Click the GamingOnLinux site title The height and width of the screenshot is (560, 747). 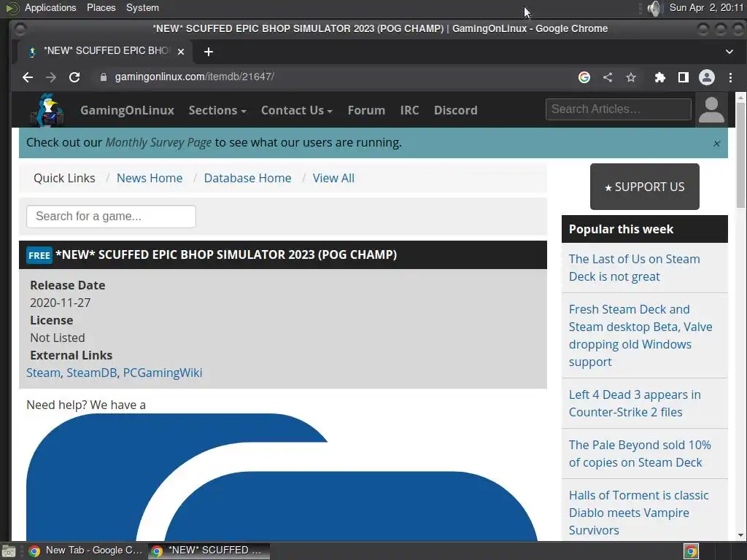127,110
